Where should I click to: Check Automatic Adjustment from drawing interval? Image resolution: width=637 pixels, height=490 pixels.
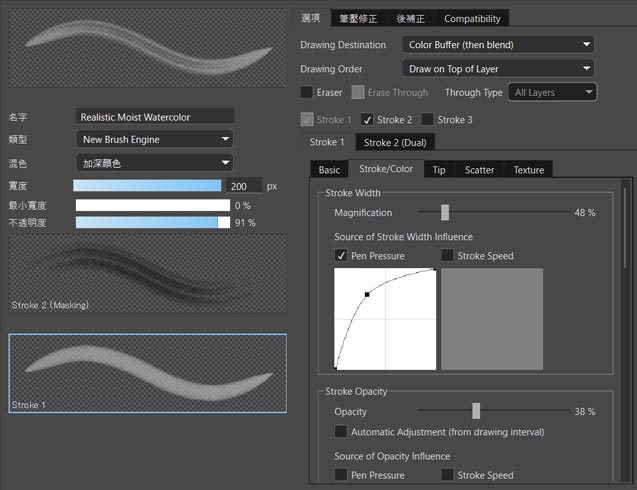tap(342, 432)
